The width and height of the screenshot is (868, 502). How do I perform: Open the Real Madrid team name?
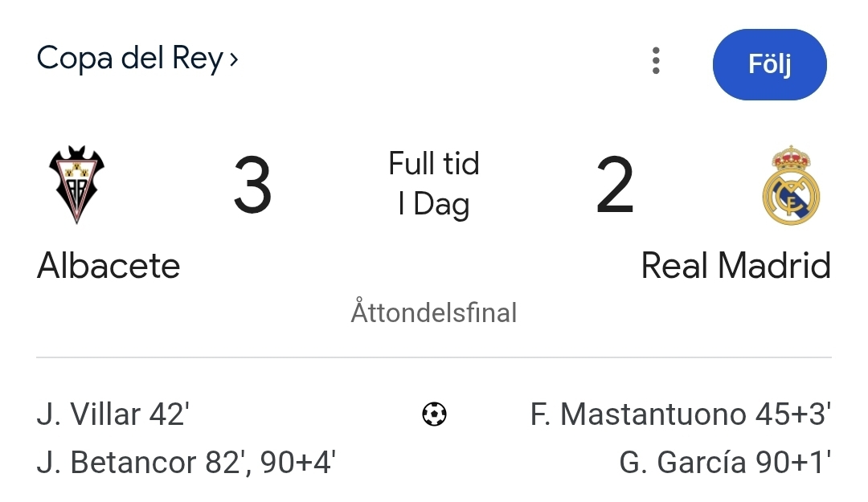click(x=735, y=266)
